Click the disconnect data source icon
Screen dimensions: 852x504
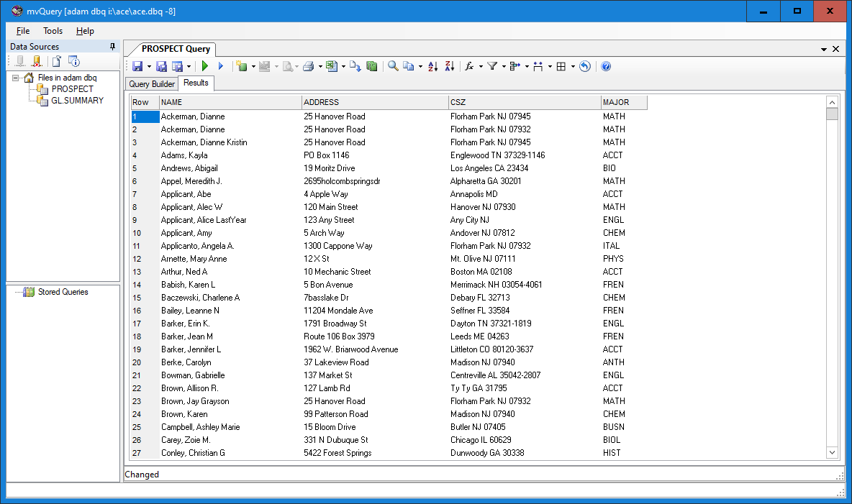pos(36,61)
